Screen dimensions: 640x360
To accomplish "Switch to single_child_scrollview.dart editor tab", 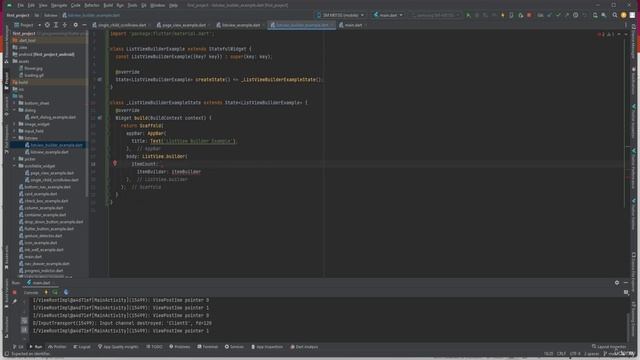I will tap(121, 25).
